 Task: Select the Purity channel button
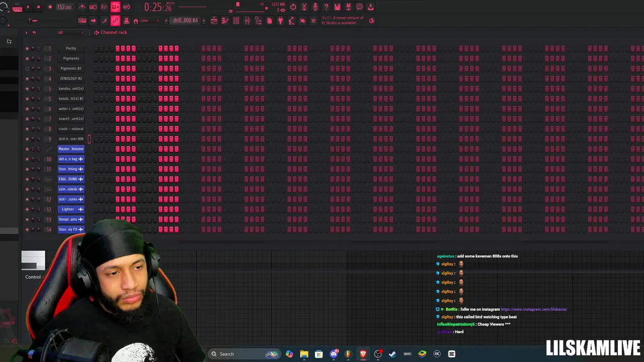click(x=71, y=48)
